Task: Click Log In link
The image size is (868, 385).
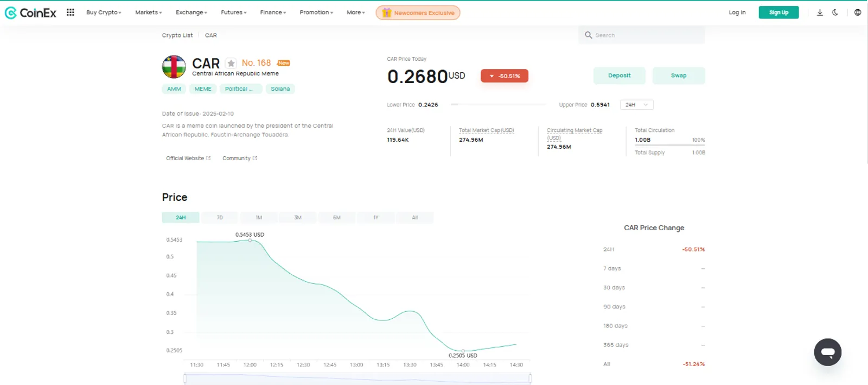Action: 737,12
